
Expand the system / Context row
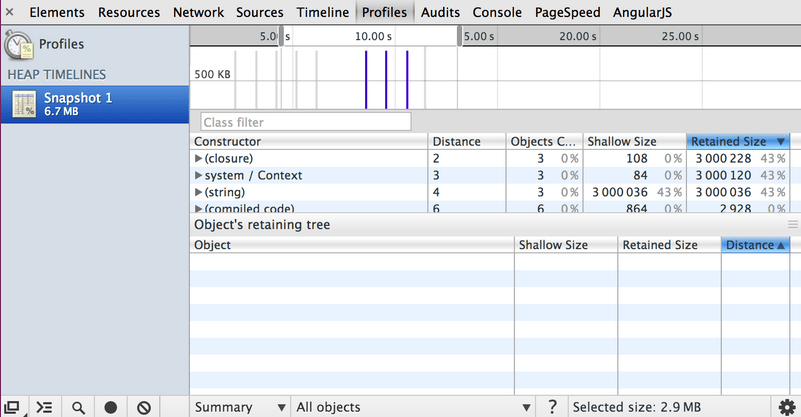coord(198,175)
